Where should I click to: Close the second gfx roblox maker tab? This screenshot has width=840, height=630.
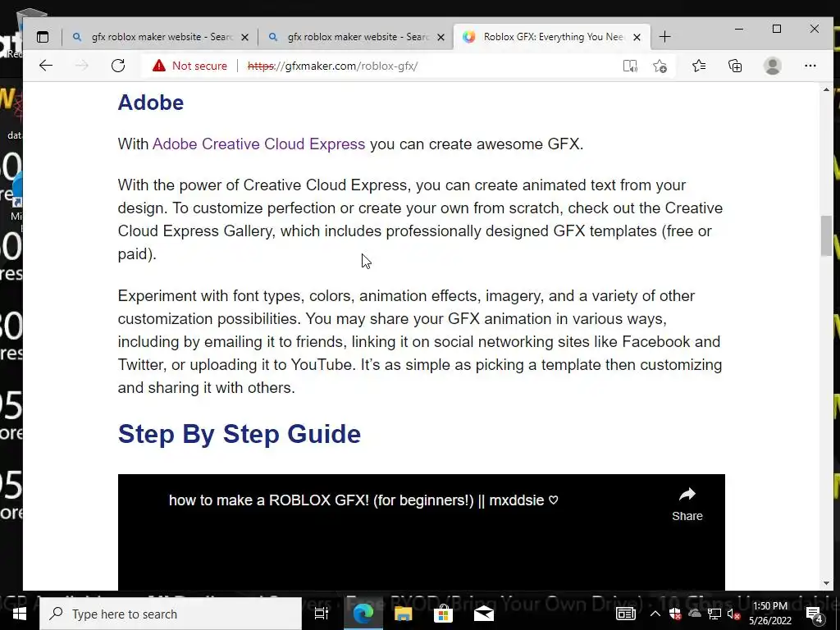(x=441, y=38)
